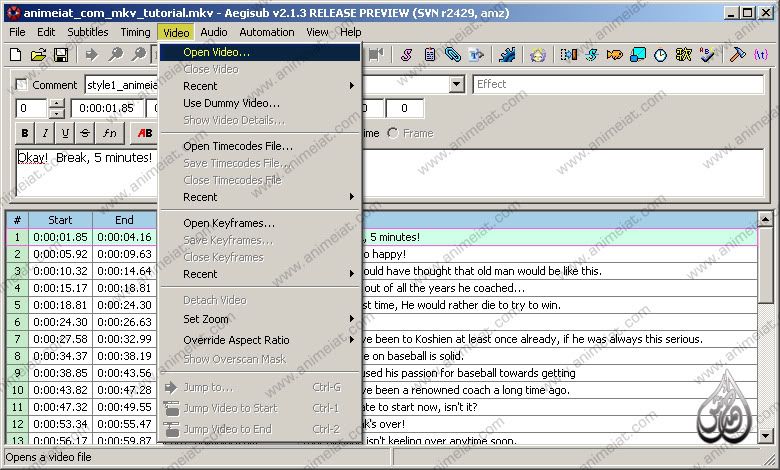
Task: Create a new subtitles file via toolbar
Action: pos(15,55)
